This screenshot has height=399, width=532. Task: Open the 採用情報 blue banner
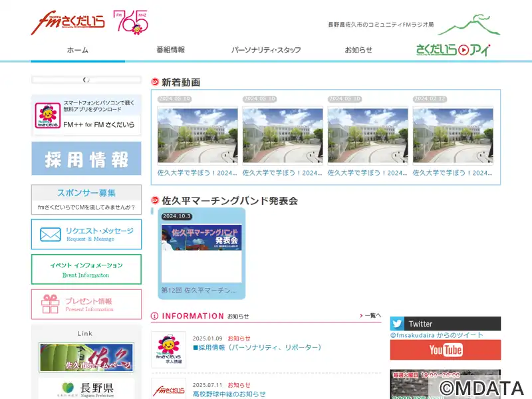point(86,158)
